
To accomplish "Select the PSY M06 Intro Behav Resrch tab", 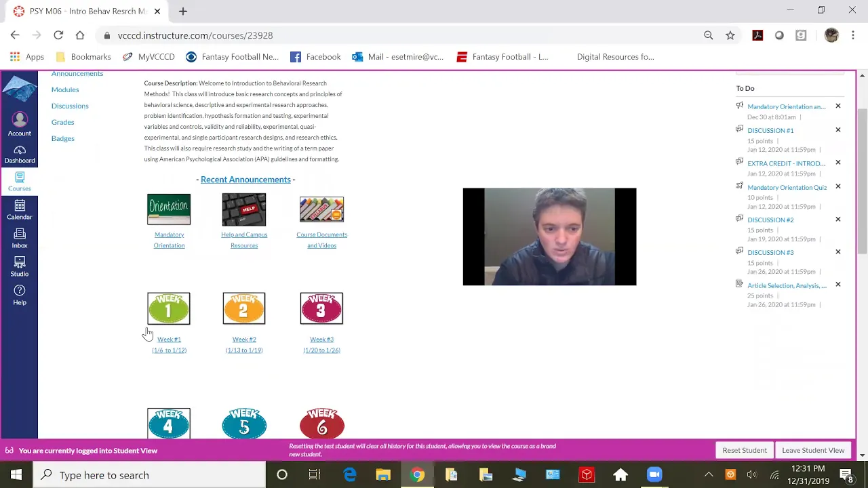I will pyautogui.click(x=87, y=12).
